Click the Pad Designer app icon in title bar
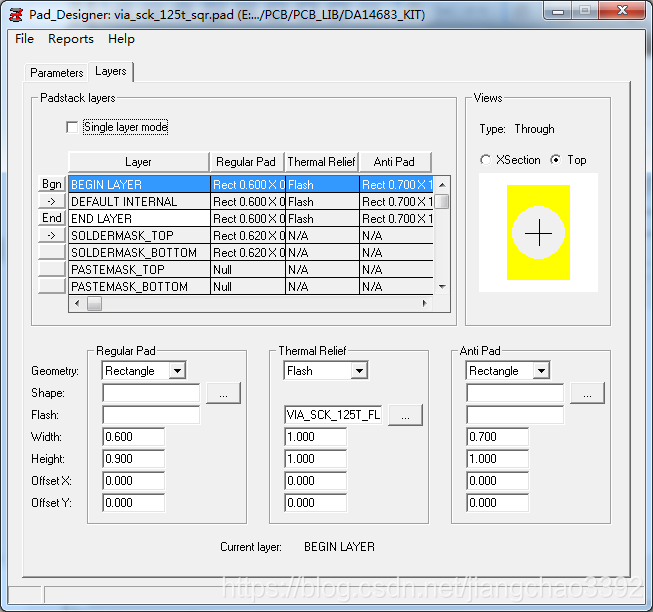The image size is (653, 612). tap(16, 13)
